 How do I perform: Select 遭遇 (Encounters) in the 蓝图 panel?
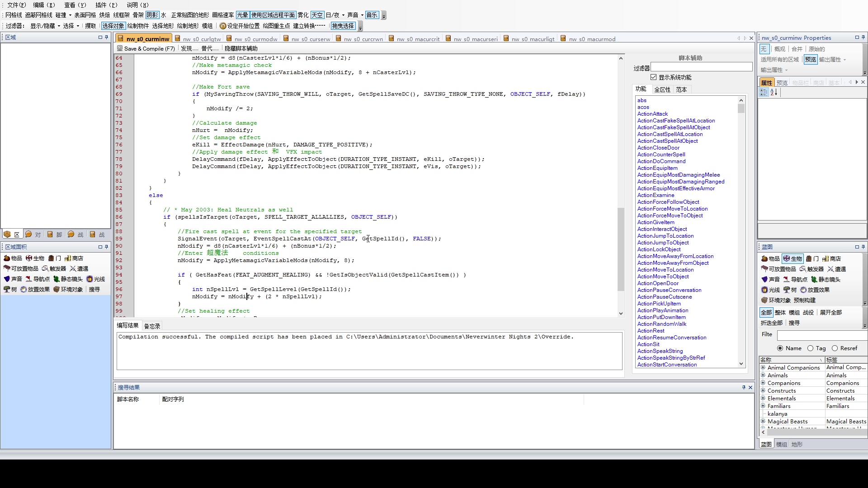836,269
